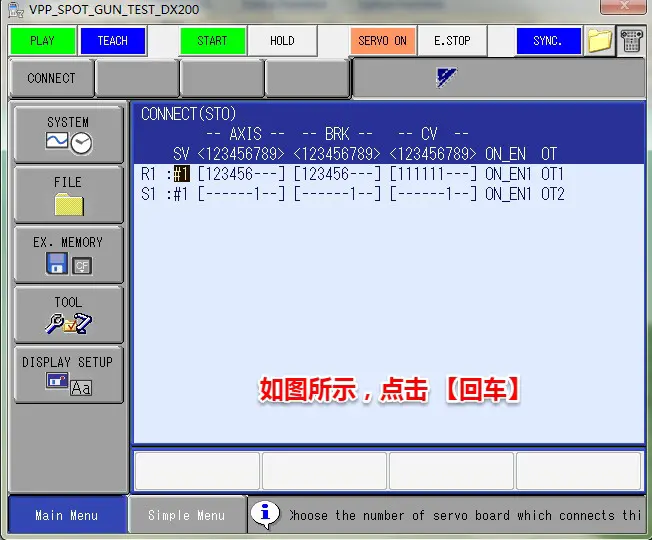This screenshot has width=652, height=540.
Task: Open the DISPLAY SETUP menu
Action: pos(68,373)
